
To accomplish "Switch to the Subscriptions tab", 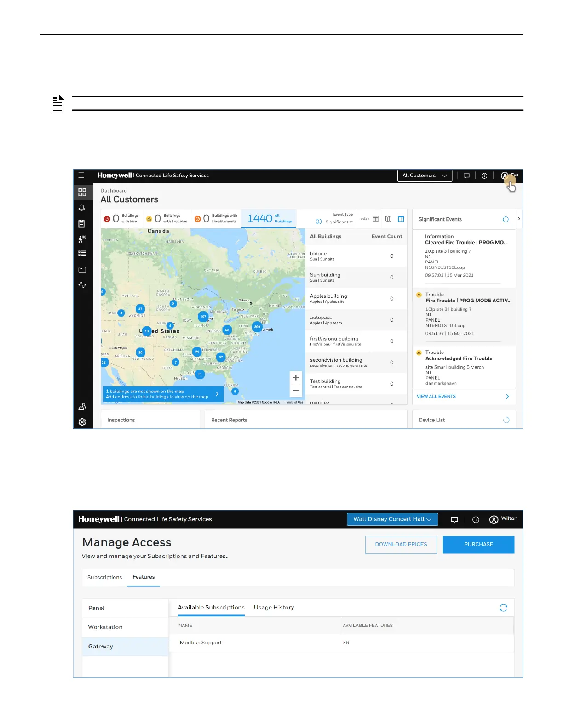I will (104, 577).
